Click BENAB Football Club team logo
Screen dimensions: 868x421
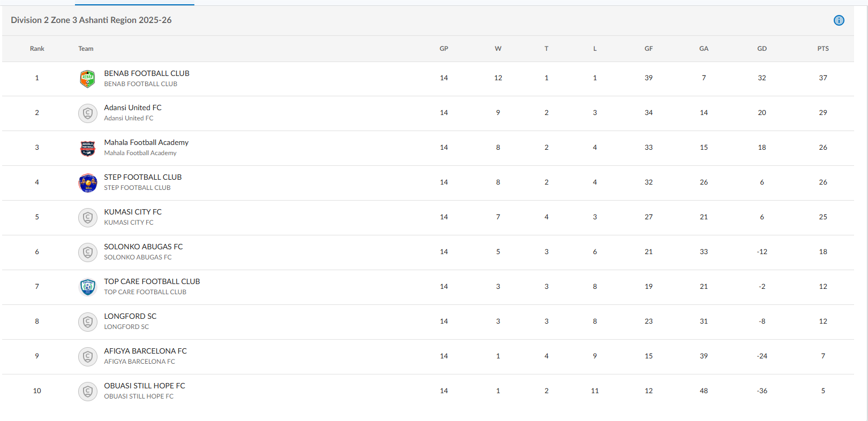[87, 79]
